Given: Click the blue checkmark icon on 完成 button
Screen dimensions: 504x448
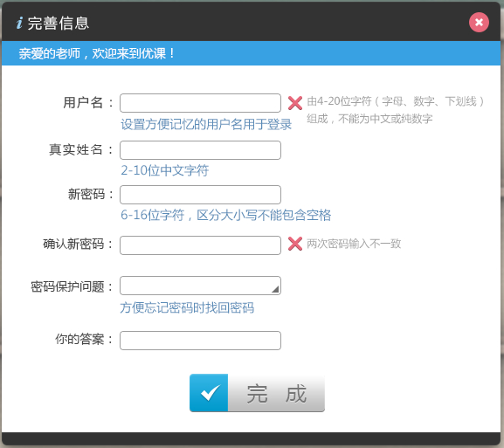Looking at the screenshot, I should click(x=209, y=393).
